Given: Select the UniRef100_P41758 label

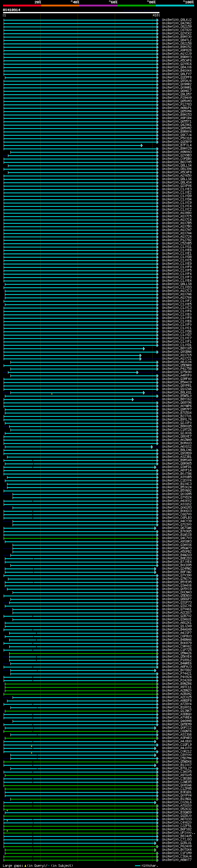Looking at the screenshot, I should click(177, 369).
